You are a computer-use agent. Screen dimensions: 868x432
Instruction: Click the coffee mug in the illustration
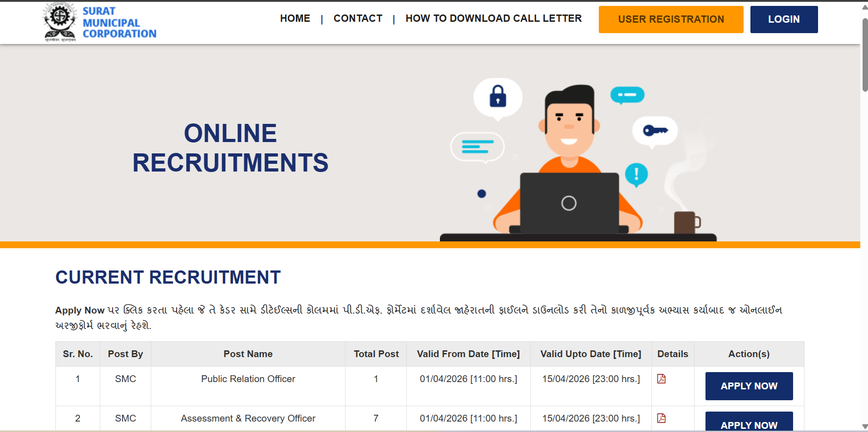point(686,222)
